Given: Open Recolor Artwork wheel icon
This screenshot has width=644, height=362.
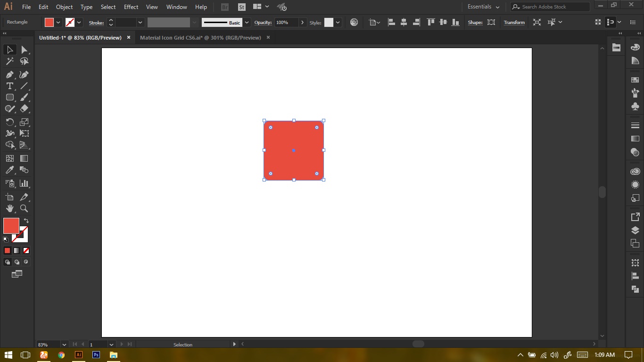Looking at the screenshot, I should pyautogui.click(x=354, y=22).
